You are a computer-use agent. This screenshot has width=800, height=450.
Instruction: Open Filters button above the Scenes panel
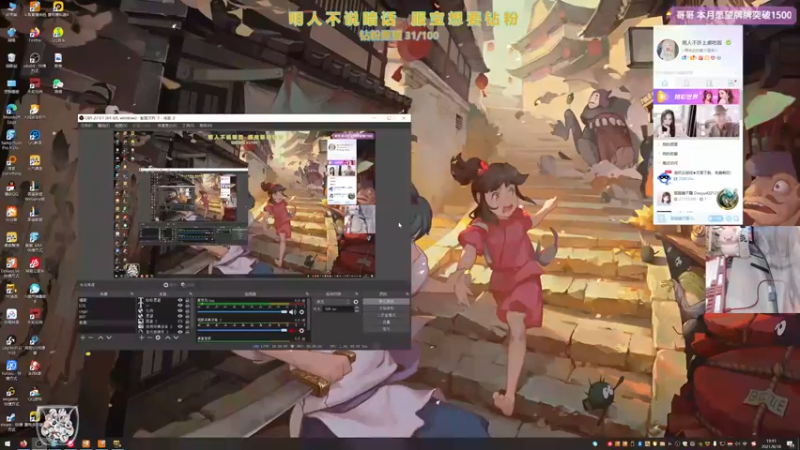[x=188, y=285]
